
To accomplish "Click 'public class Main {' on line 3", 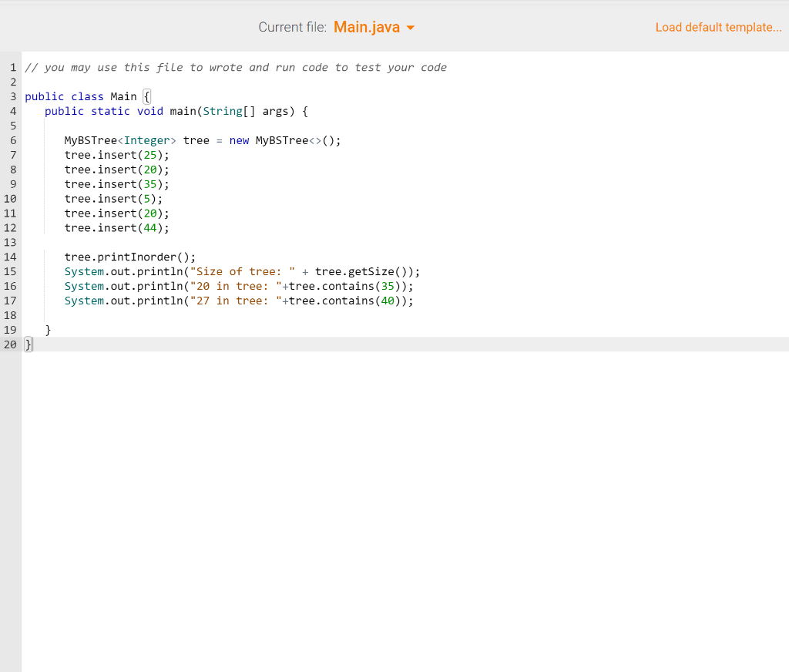I will click(x=88, y=96).
